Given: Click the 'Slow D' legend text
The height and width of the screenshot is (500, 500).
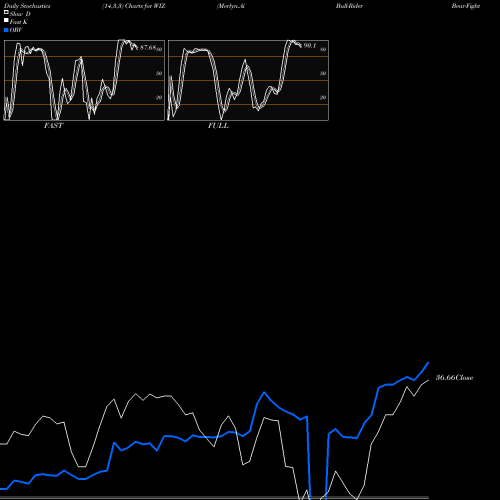Looking at the screenshot, I should pyautogui.click(x=20, y=14).
